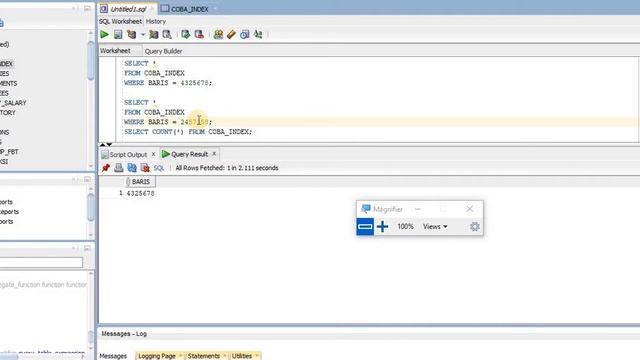Open an Unshared SQL Worksheet icon

[218, 34]
